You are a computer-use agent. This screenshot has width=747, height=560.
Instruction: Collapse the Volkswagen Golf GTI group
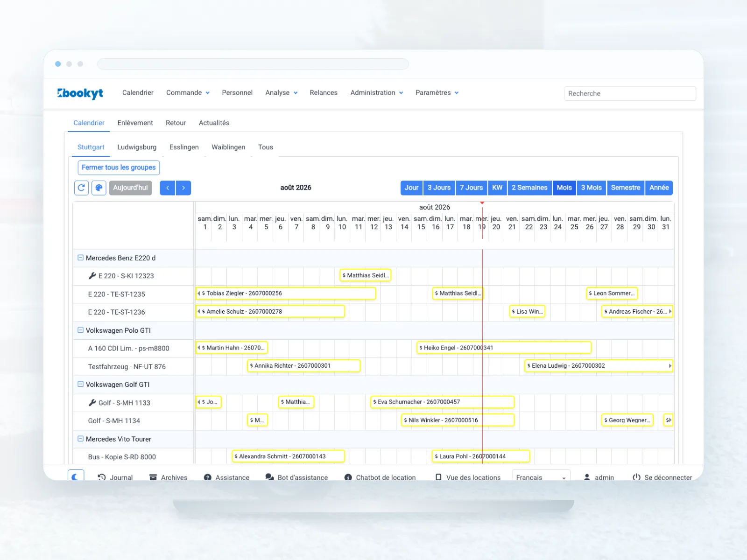[80, 384]
